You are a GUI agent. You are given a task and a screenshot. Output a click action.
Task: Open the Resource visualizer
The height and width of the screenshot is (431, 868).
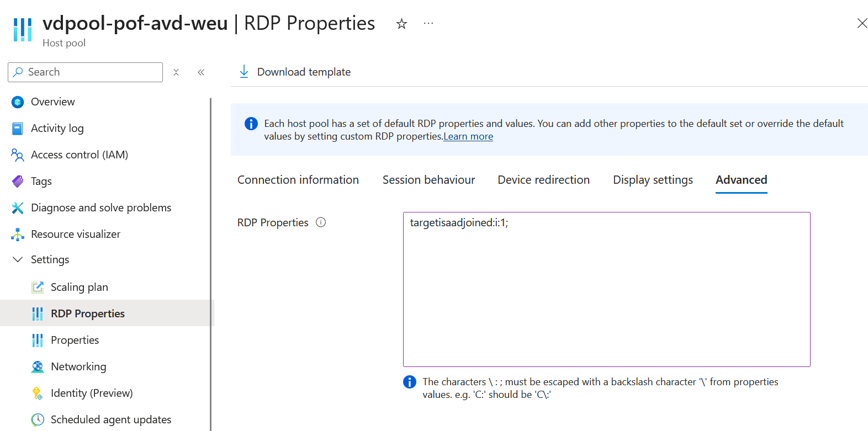pyautogui.click(x=75, y=235)
